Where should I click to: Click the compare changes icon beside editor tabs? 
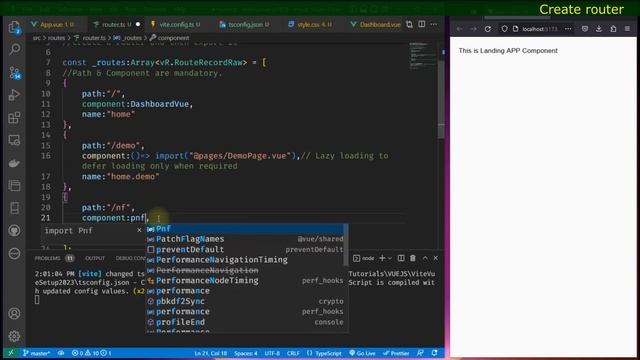pos(409,24)
